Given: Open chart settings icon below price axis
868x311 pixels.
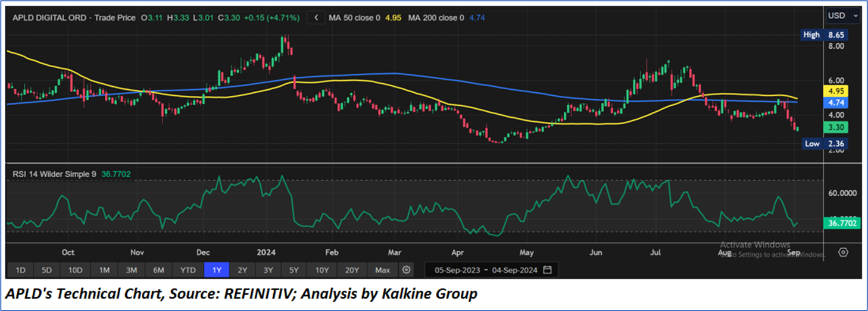Looking at the screenshot, I should (x=842, y=252).
